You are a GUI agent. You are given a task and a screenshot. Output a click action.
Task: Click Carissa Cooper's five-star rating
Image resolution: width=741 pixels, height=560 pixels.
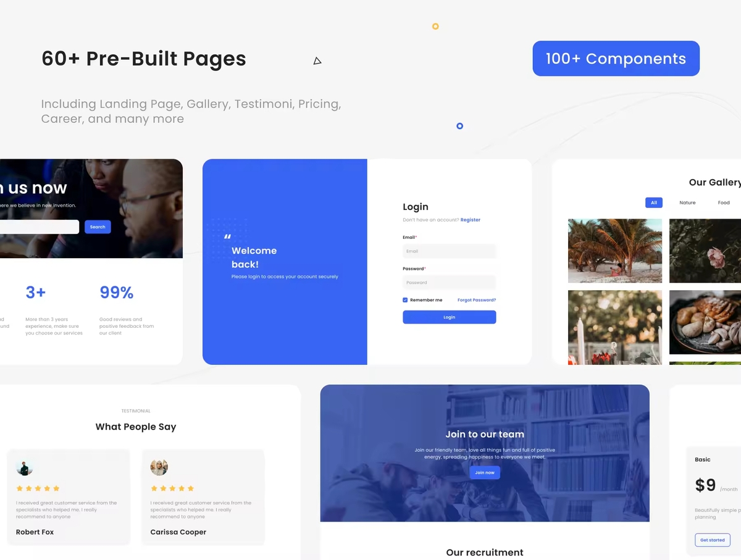coord(172,488)
